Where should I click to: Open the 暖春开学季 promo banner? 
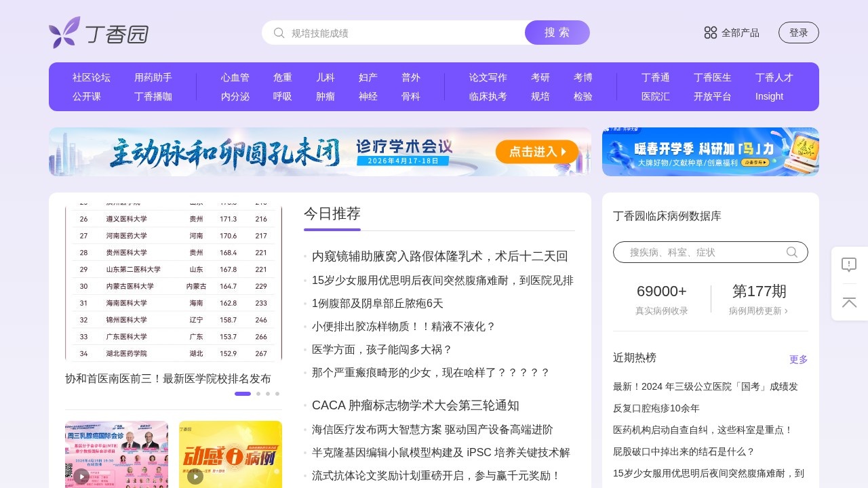711,152
